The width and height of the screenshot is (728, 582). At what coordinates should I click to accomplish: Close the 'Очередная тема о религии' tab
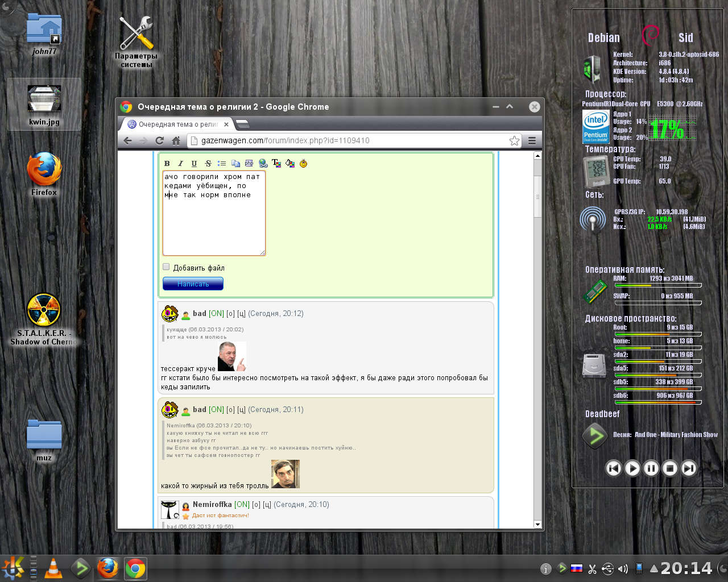(226, 124)
